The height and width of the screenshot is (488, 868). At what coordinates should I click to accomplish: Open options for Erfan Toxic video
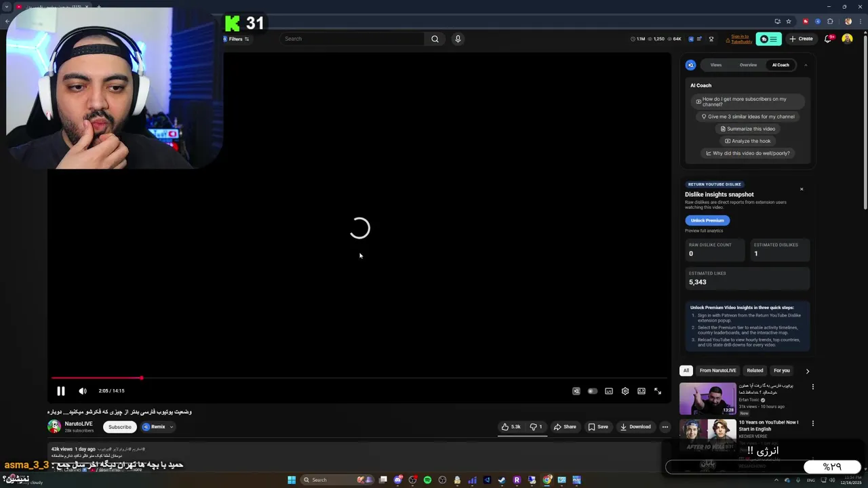812,387
